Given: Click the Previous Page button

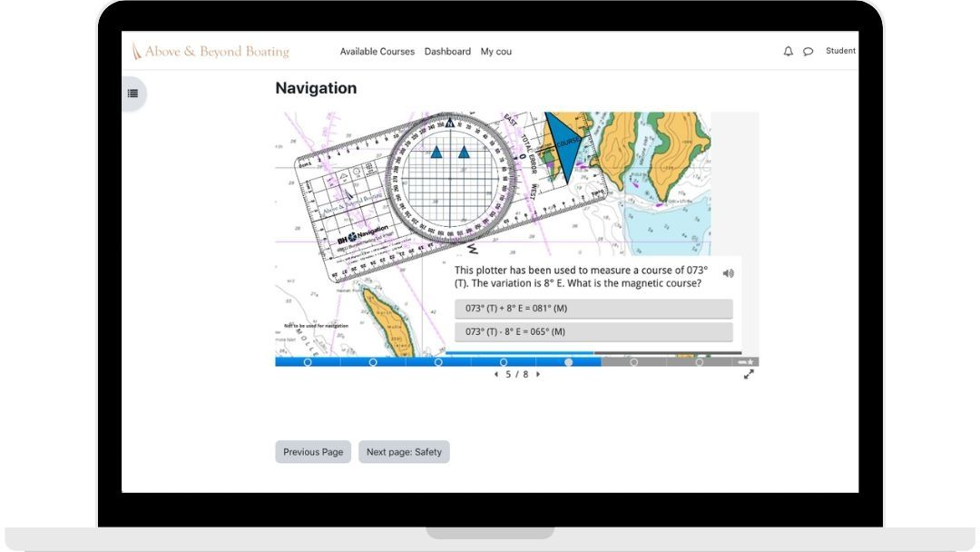Looking at the screenshot, I should tap(312, 451).
